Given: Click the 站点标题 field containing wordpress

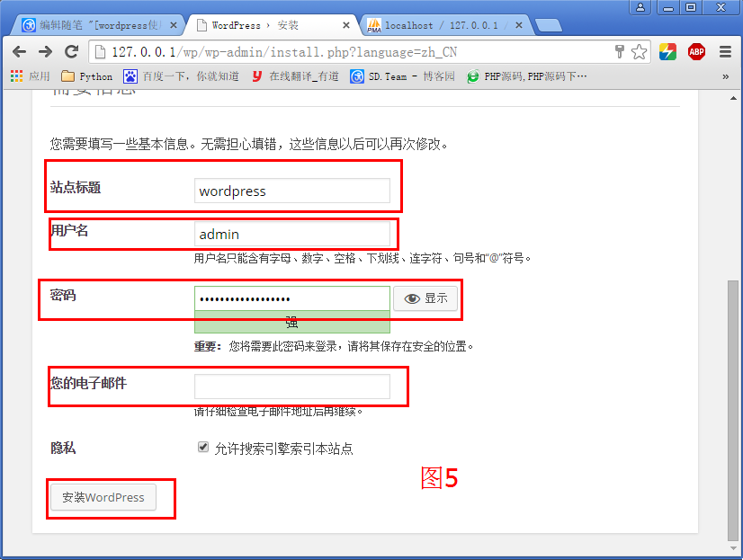Looking at the screenshot, I should coord(291,191).
